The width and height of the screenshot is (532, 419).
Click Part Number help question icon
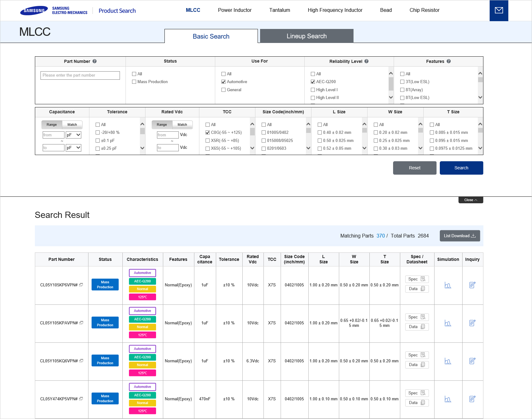click(95, 61)
